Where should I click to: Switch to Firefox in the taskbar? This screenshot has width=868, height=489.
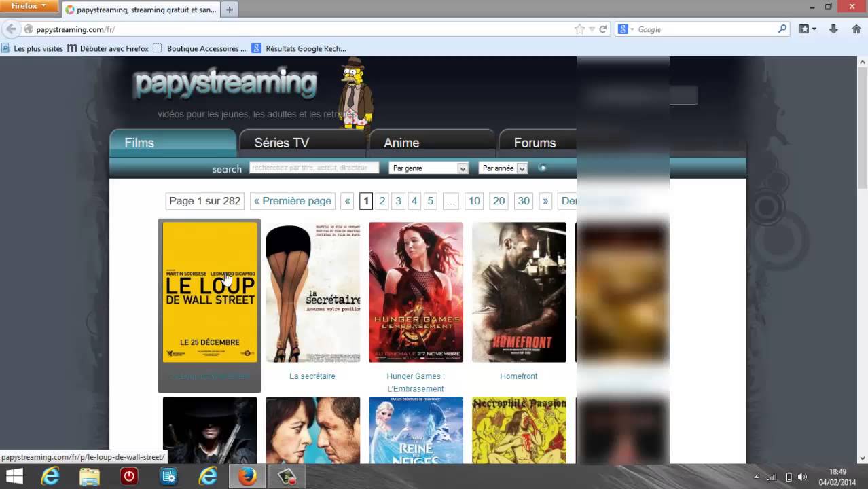(247, 477)
